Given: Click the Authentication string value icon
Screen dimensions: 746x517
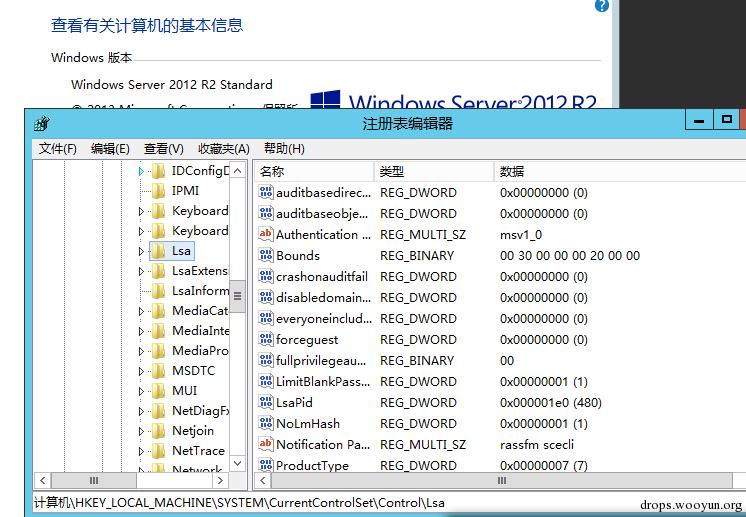Looking at the screenshot, I should coord(265,234).
